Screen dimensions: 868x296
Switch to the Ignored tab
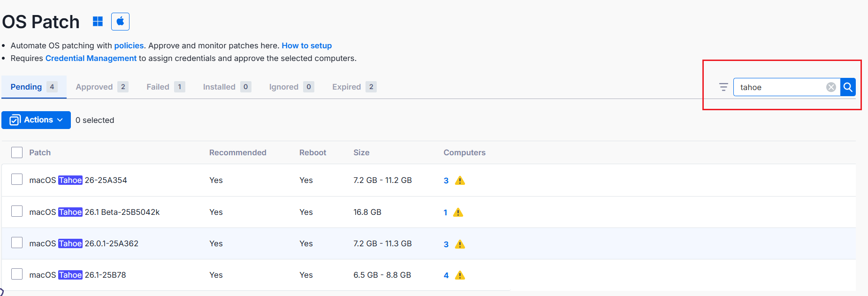tap(291, 87)
